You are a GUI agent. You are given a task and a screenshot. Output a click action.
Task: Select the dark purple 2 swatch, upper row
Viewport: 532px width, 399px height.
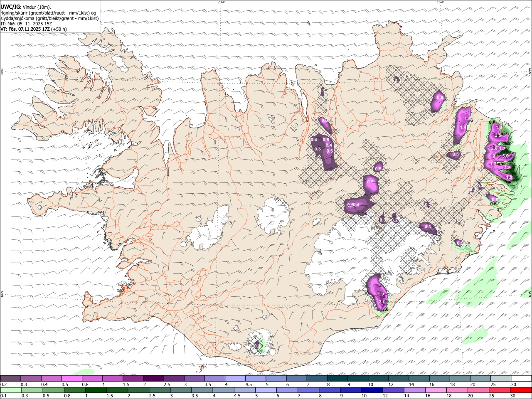[x=153, y=379]
